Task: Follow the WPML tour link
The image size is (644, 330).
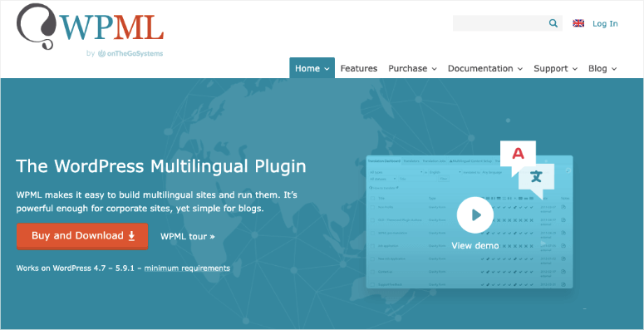Action: point(188,236)
